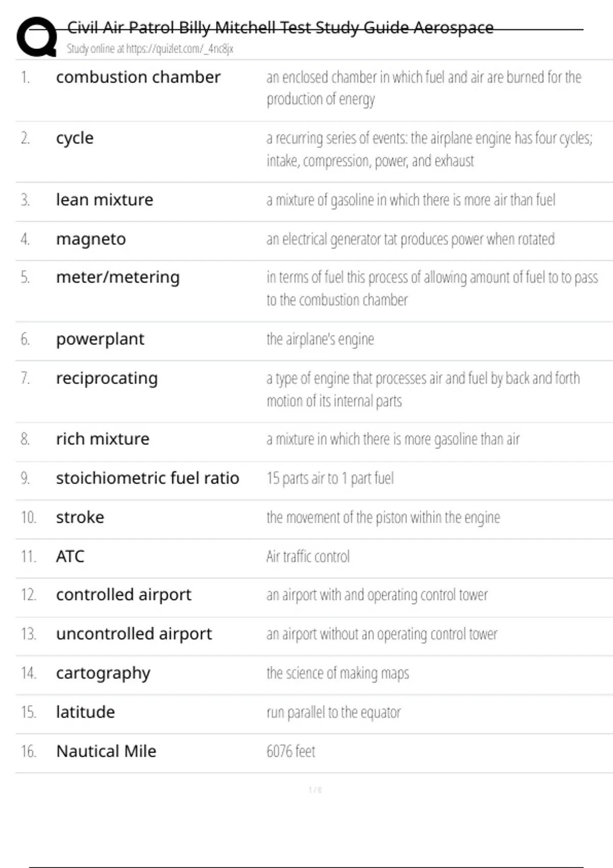Image resolution: width=613 pixels, height=868 pixels.
Task: Select 'stoichiometric fuel ratio' term
Action: 147,478
